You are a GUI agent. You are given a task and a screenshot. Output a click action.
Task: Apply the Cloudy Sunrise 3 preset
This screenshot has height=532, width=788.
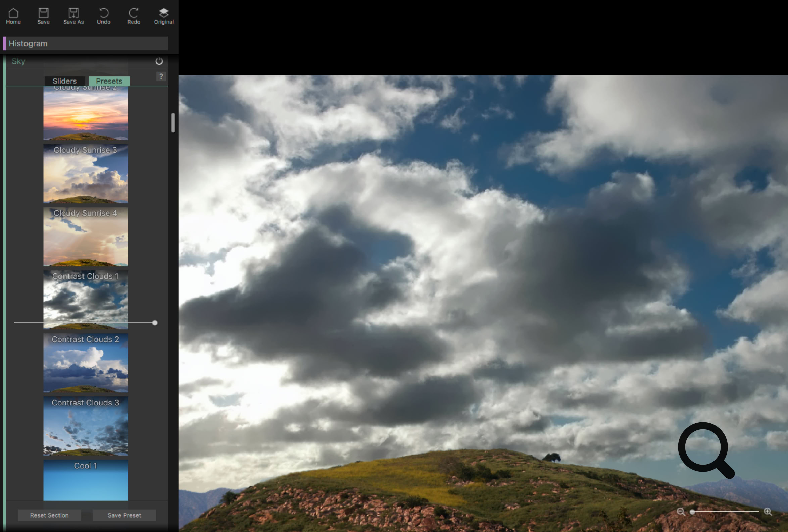pyautogui.click(x=86, y=174)
